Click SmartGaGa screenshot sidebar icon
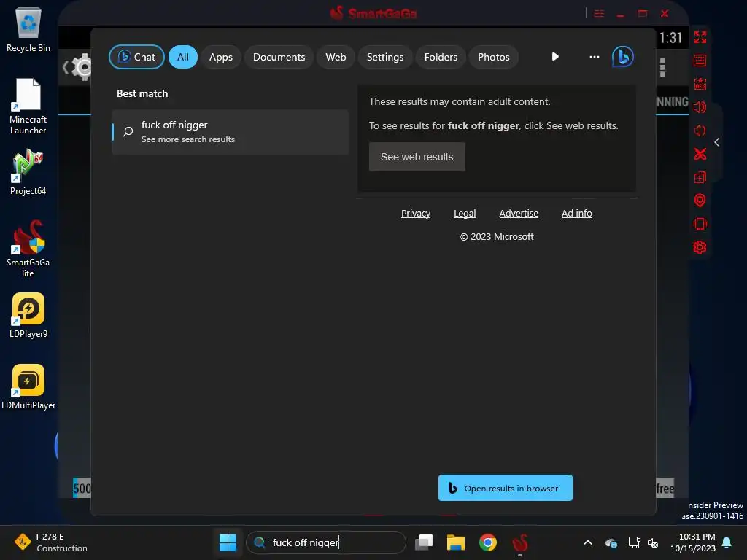This screenshot has width=747, height=560. (x=700, y=84)
